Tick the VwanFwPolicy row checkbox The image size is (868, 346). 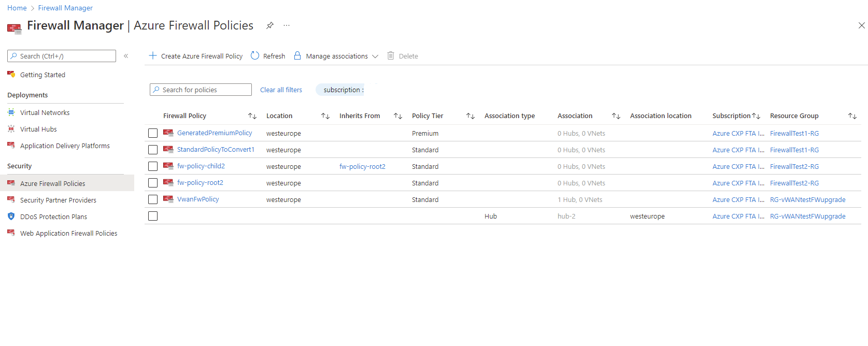click(x=153, y=199)
